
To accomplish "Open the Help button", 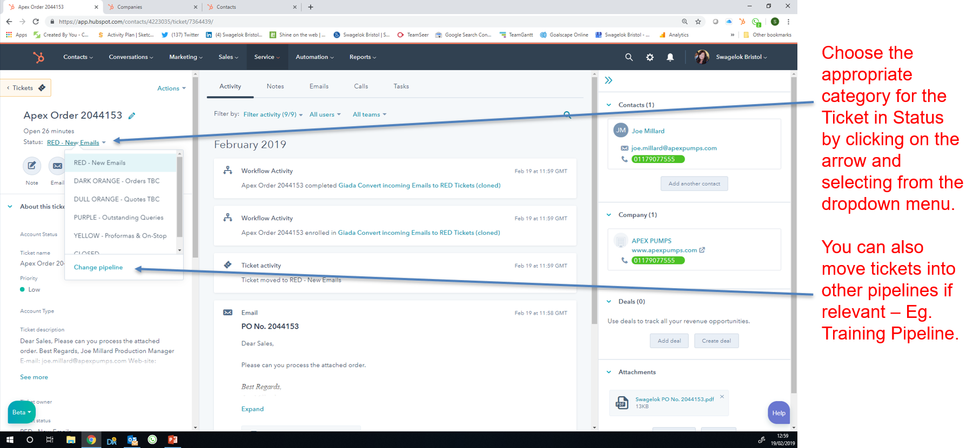I will (778, 413).
